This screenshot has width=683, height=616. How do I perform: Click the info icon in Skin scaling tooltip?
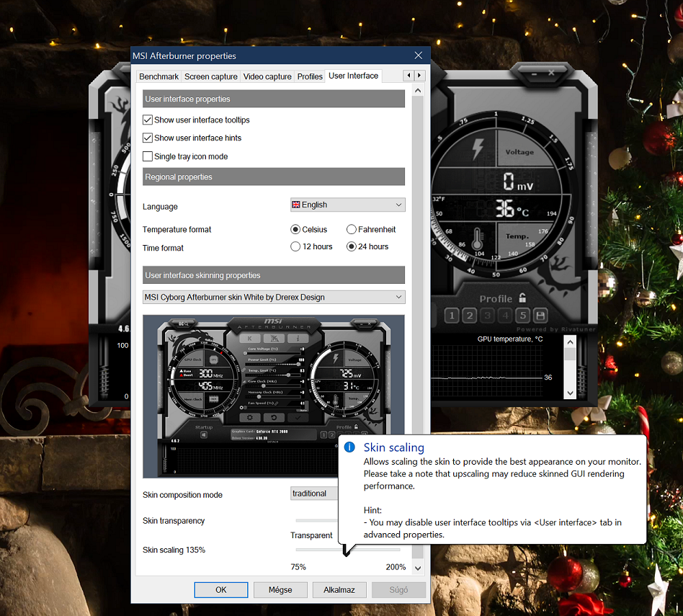pos(349,447)
